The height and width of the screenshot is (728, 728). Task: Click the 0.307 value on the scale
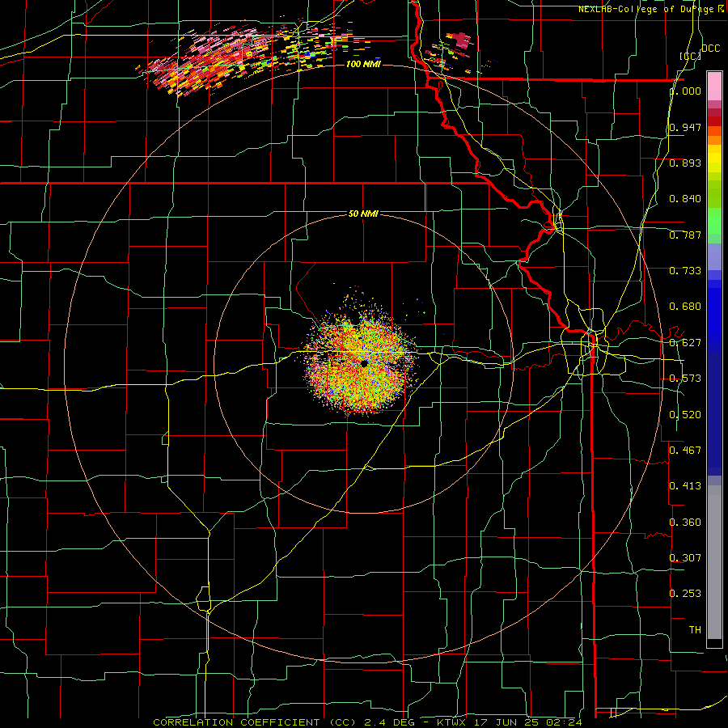click(685, 557)
